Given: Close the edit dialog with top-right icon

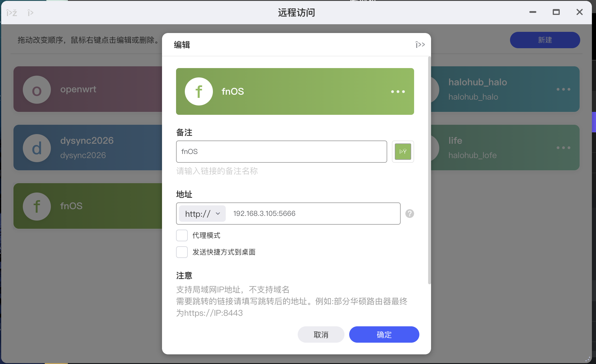Looking at the screenshot, I should tap(420, 45).
